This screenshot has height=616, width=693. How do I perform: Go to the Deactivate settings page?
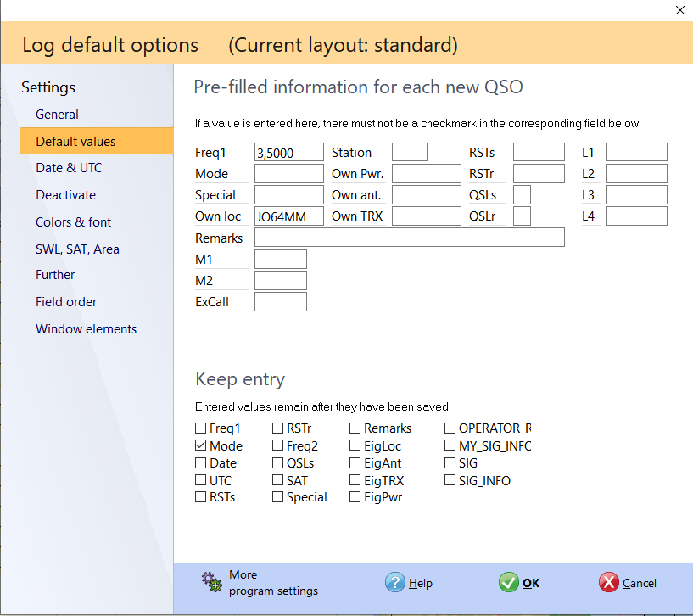coord(65,195)
